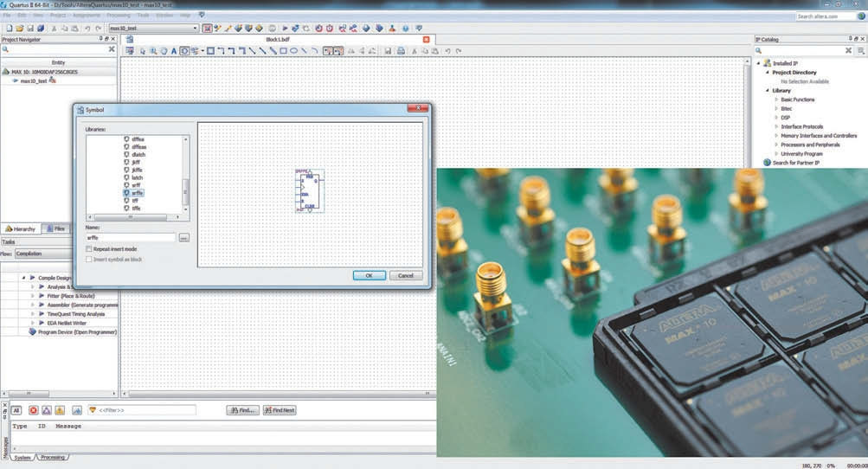Click Search for Partner IP link
The image size is (868, 469).
(x=795, y=163)
